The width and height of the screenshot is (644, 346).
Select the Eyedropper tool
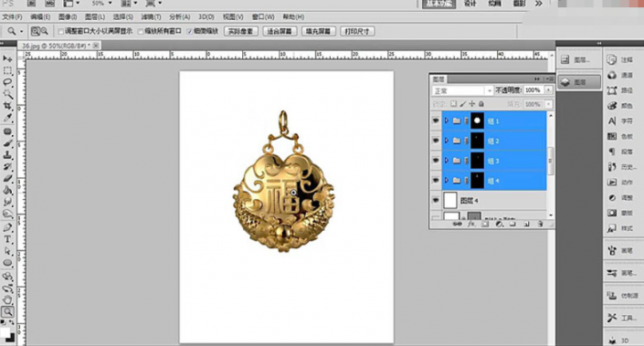click(x=7, y=118)
